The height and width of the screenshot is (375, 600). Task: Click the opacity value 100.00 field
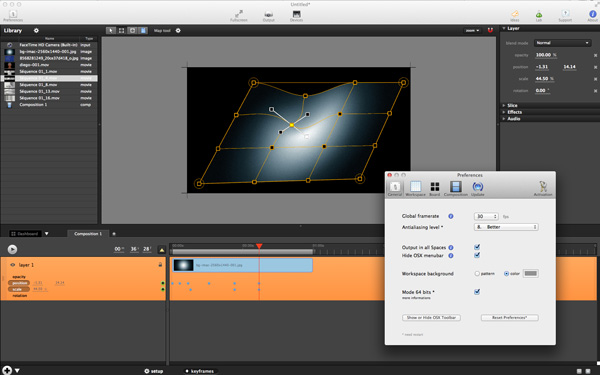pos(543,55)
